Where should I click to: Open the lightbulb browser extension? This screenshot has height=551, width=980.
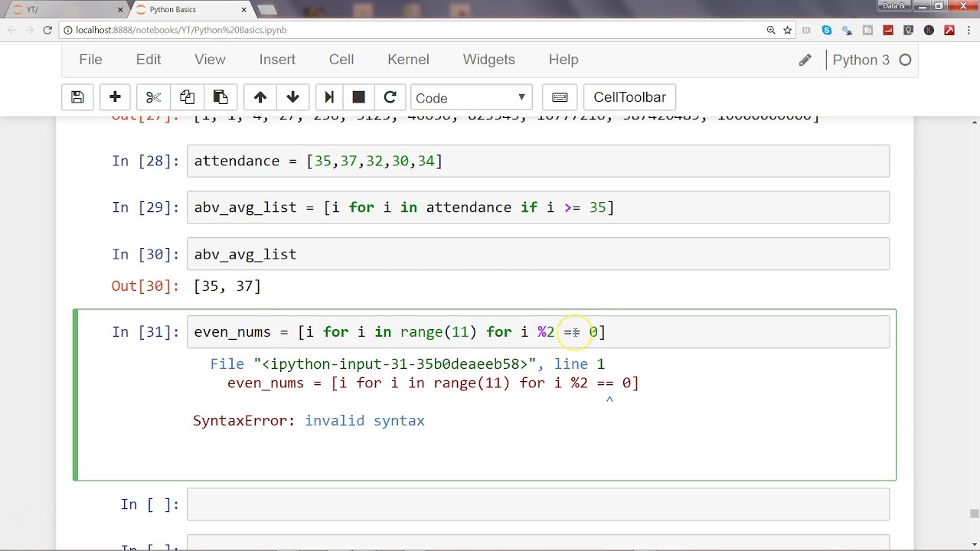[908, 30]
